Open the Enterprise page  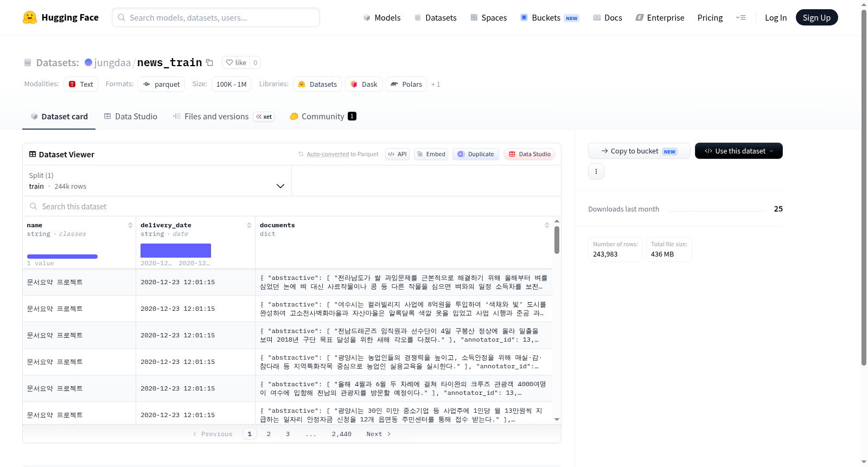click(660, 18)
